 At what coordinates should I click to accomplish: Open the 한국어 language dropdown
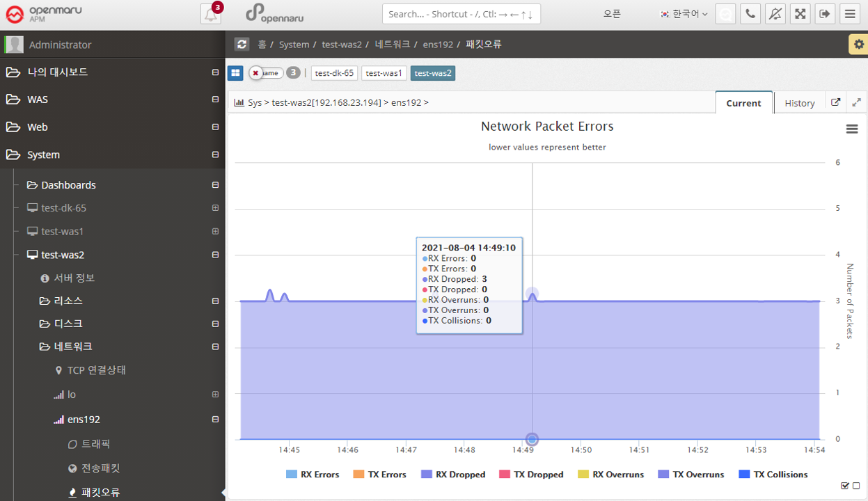(684, 14)
